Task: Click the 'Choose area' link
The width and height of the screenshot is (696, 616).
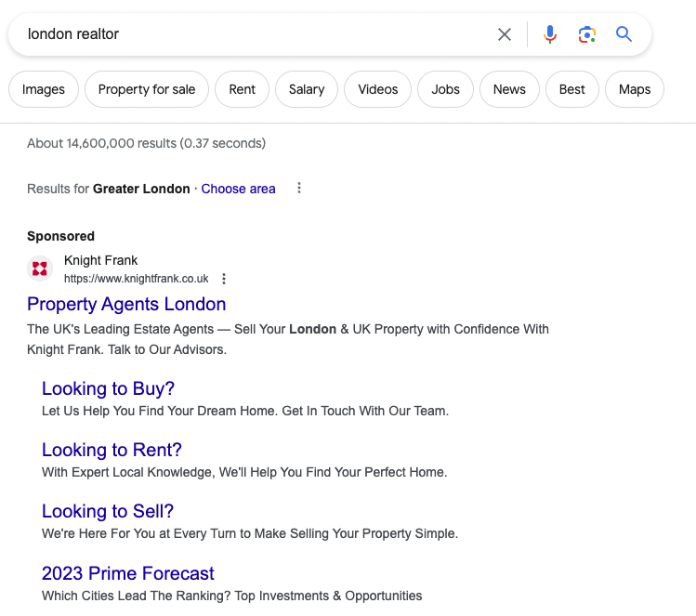Action: (239, 189)
